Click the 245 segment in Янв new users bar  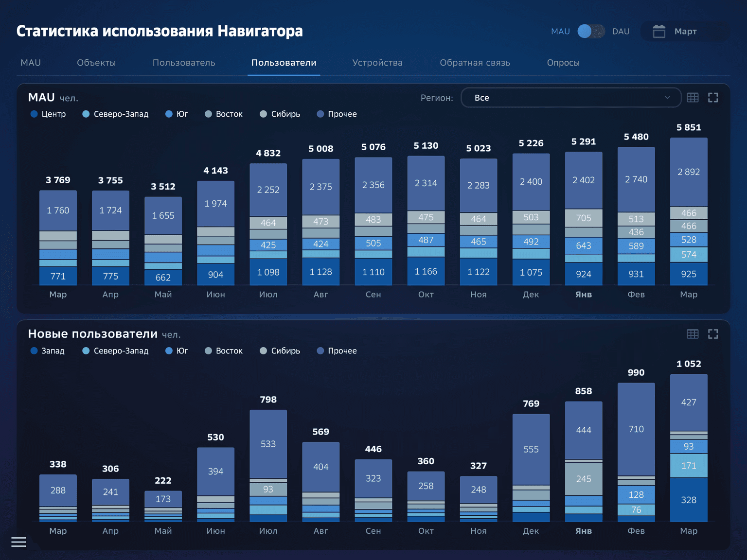coord(584,479)
